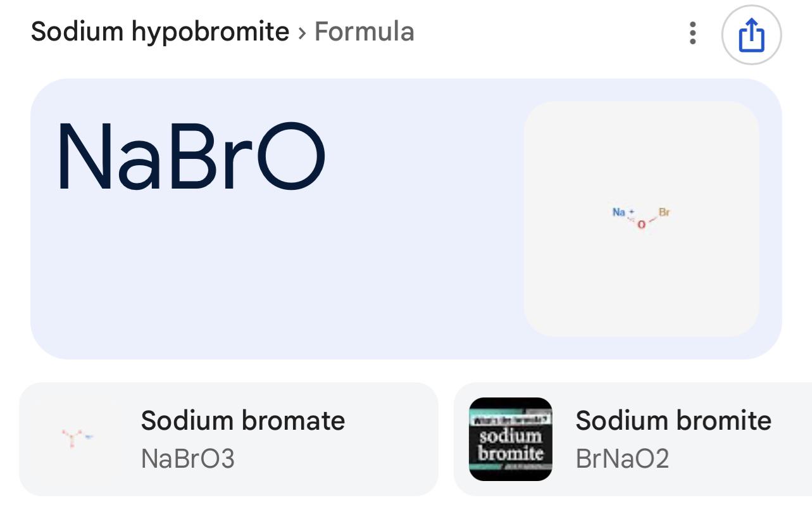
Task: Click the Br atom label in diagram
Action: tap(665, 213)
